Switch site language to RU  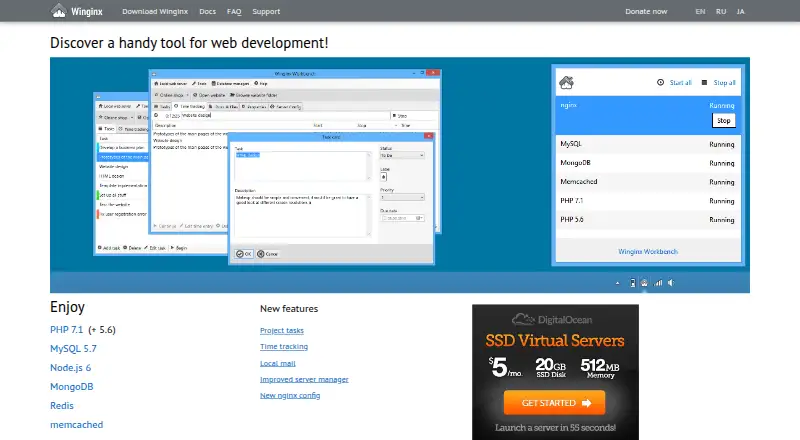pyautogui.click(x=721, y=11)
